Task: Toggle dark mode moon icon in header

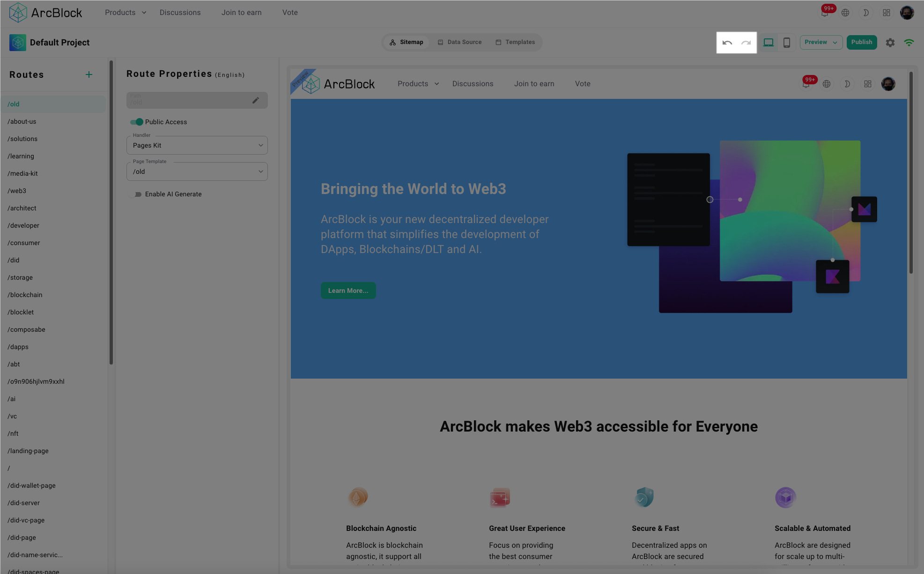Action: point(866,13)
